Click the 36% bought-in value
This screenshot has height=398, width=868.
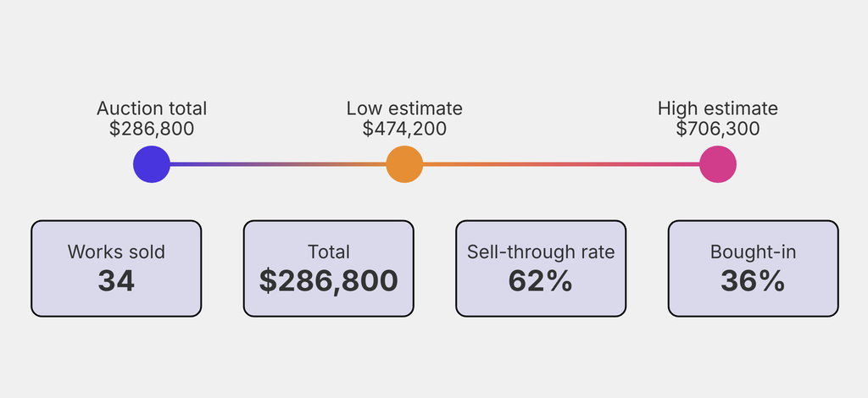pos(754,280)
